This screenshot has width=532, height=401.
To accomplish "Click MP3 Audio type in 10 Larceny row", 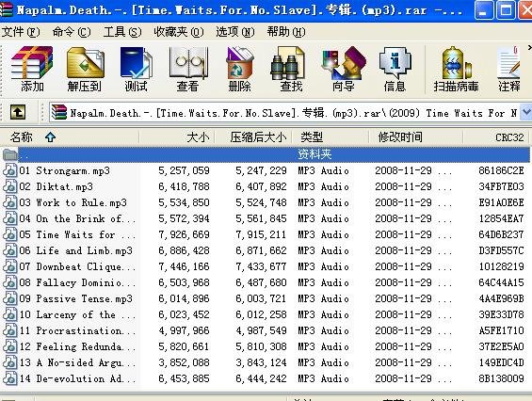I will 323,314.
